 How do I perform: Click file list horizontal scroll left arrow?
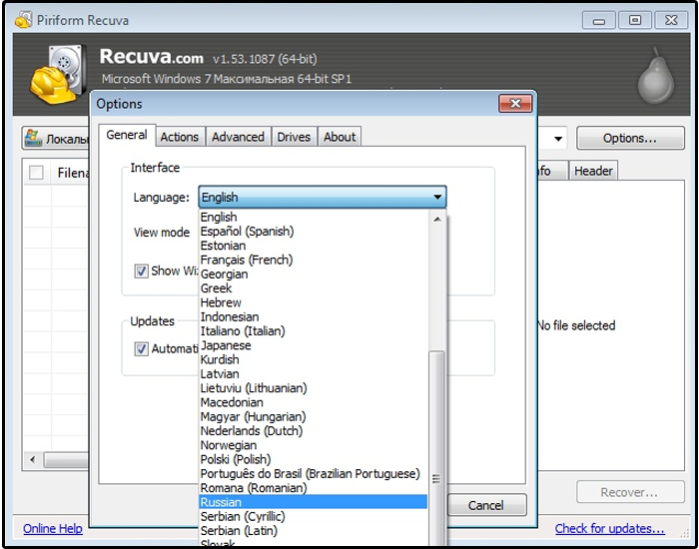pyautogui.click(x=33, y=459)
